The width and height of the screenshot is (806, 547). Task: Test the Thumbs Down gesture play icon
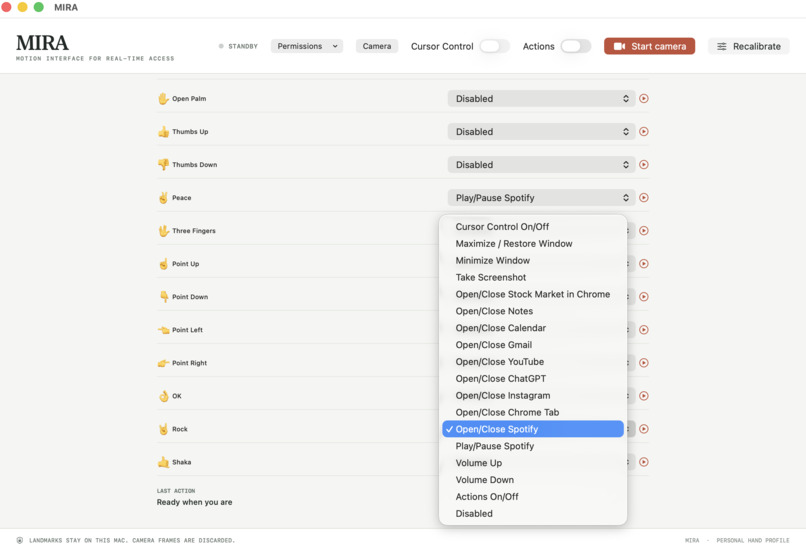pyautogui.click(x=644, y=165)
